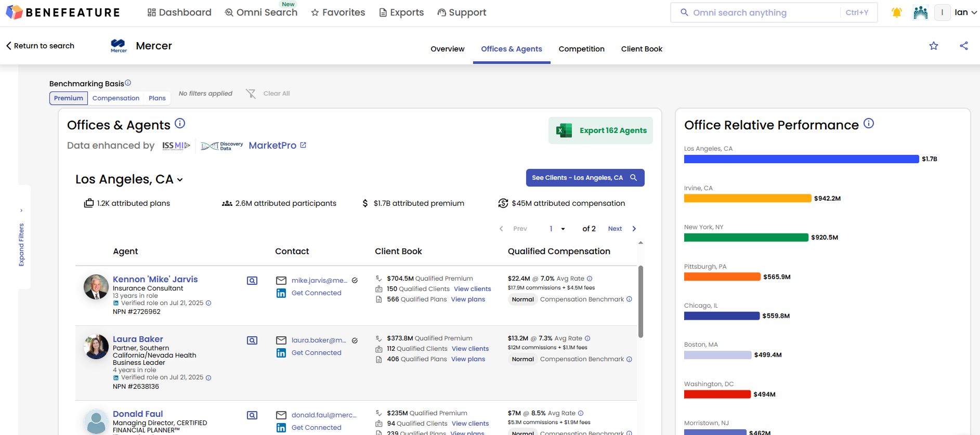This screenshot has height=435, width=980.
Task: Click LinkedIn icon for Laura Baker
Action: (x=281, y=353)
